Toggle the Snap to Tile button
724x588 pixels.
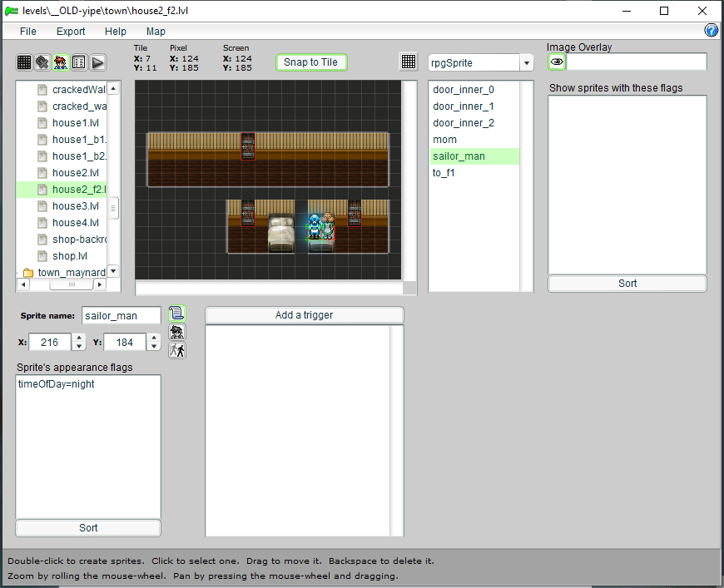pos(310,62)
